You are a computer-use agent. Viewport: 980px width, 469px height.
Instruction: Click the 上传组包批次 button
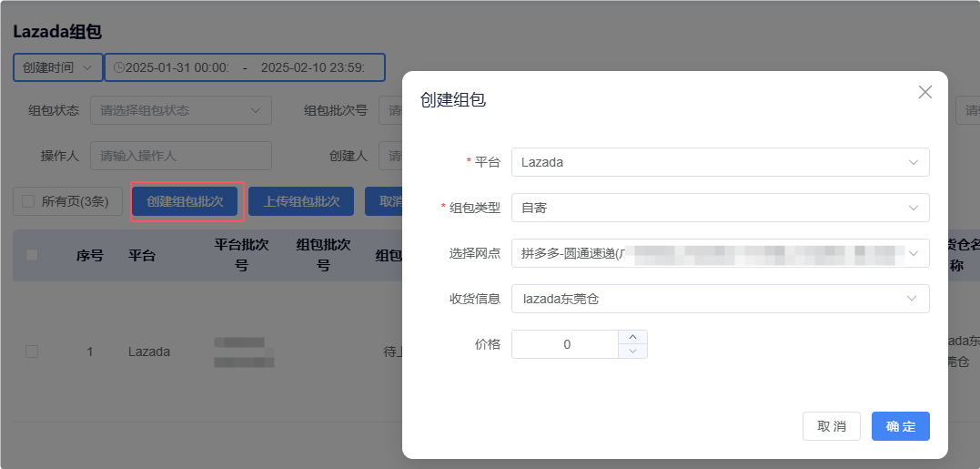[301, 201]
